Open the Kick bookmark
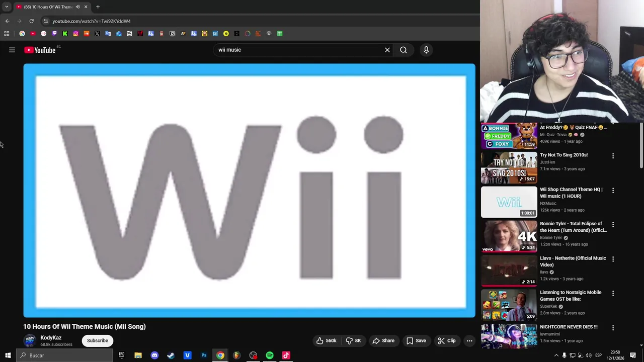This screenshot has width=644, height=362. click(x=65, y=34)
